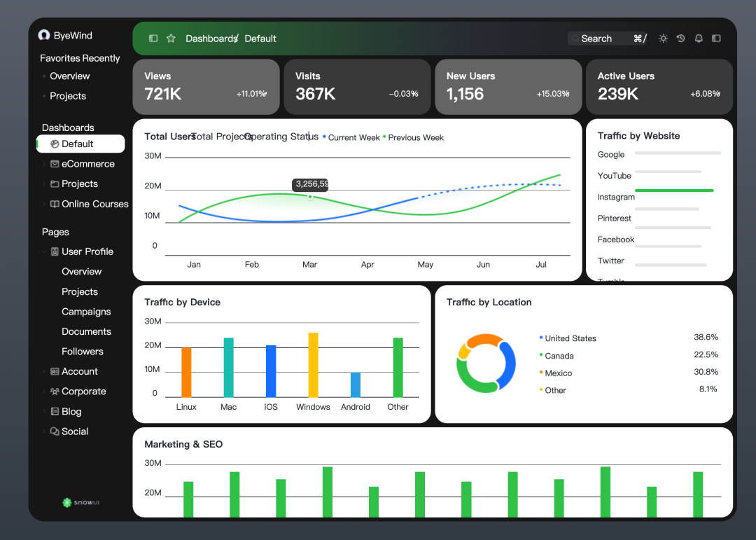Open the history clock icon
The height and width of the screenshot is (540, 756).
[681, 38]
